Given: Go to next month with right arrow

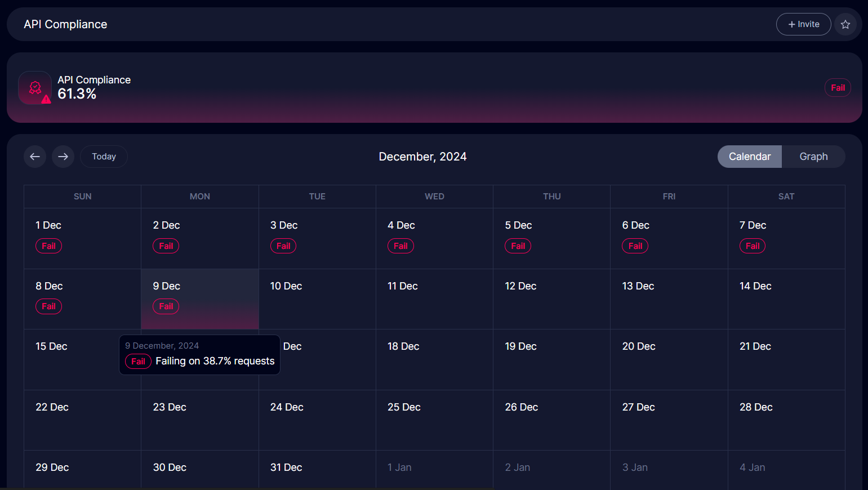Looking at the screenshot, I should tap(63, 157).
